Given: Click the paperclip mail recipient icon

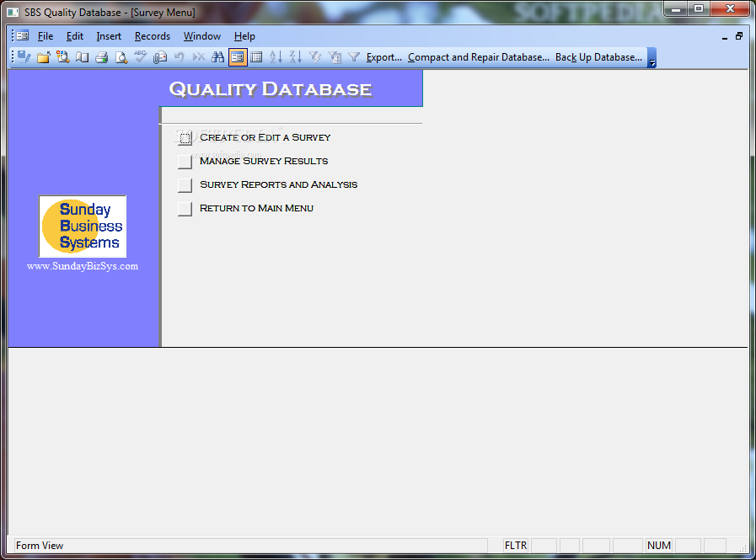Looking at the screenshot, I should click(159, 57).
